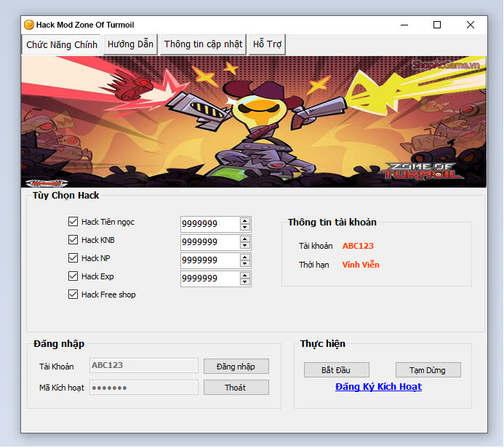504x448 pixels.
Task: Toggle the Hack KNB checkbox
Action: 73,240
